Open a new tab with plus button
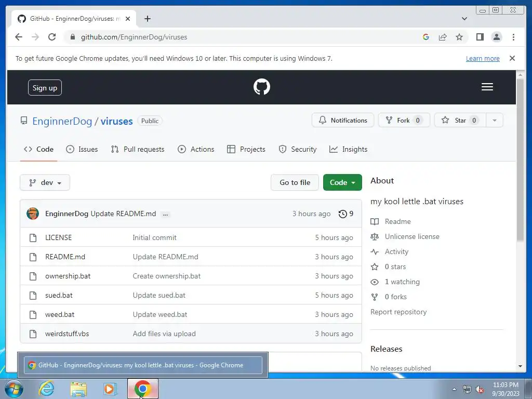 [x=147, y=19]
